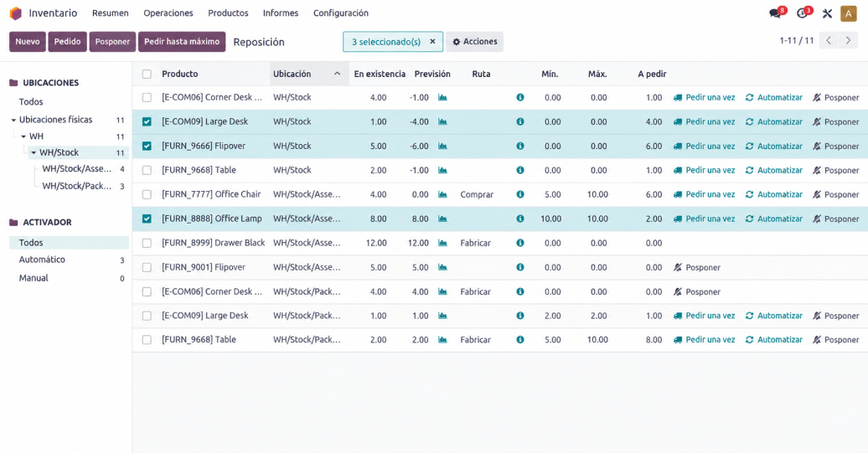Open the Productos menu
Image resolution: width=868 pixels, height=453 pixels.
pyautogui.click(x=228, y=13)
